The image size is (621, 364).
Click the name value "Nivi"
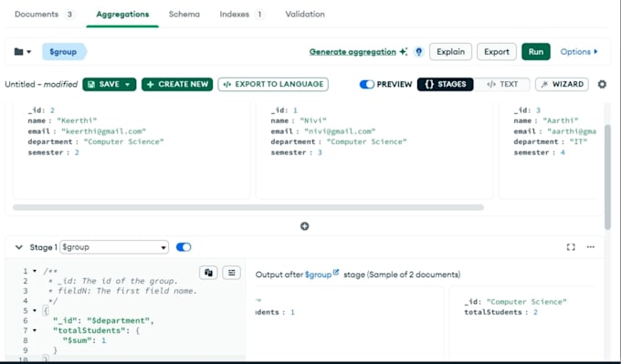tap(313, 120)
